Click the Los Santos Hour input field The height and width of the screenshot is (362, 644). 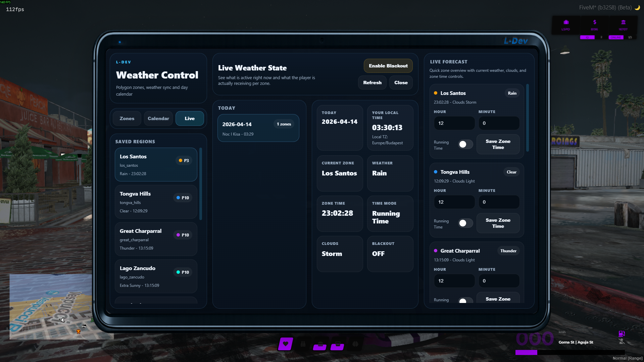[454, 123]
